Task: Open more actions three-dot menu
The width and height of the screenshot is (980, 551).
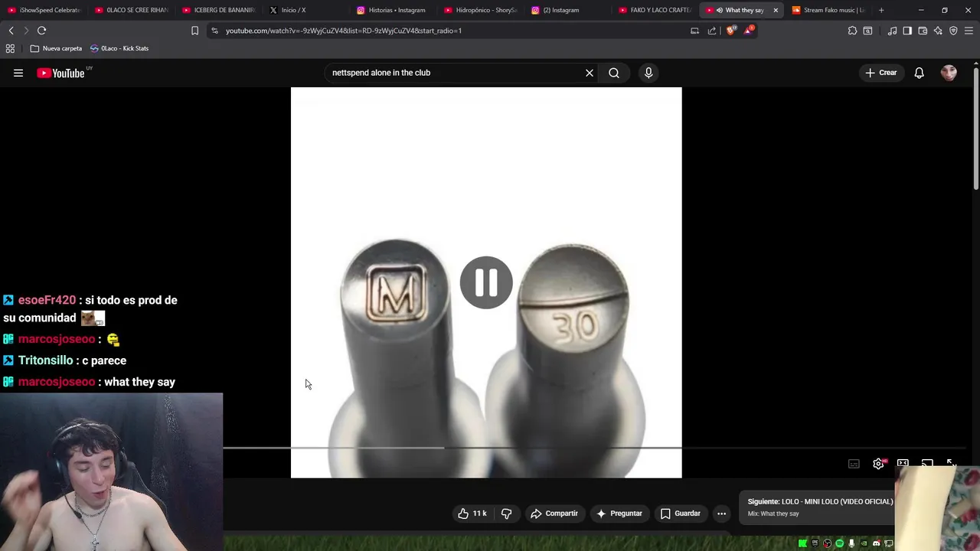Action: tap(721, 514)
